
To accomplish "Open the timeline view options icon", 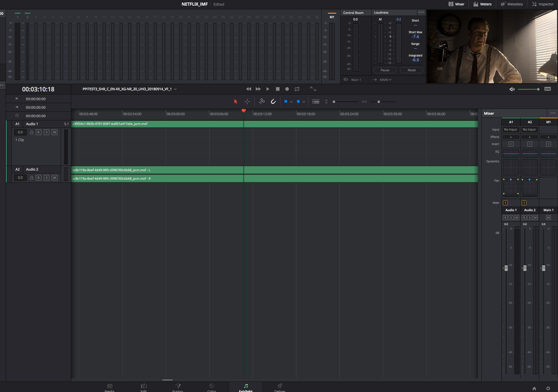I will 316,102.
